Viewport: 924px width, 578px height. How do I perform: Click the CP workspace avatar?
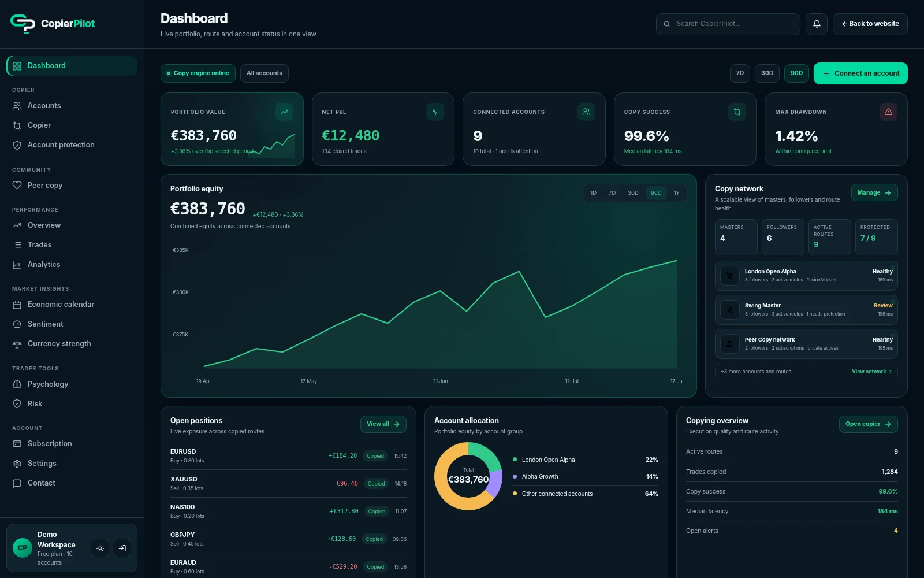(23, 548)
